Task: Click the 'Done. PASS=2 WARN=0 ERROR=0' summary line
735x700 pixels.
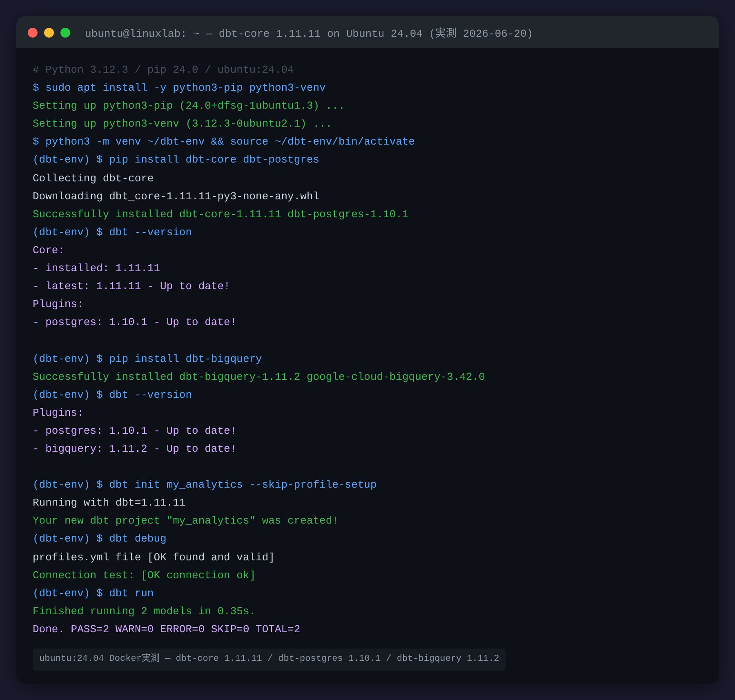Action: pyautogui.click(x=166, y=629)
